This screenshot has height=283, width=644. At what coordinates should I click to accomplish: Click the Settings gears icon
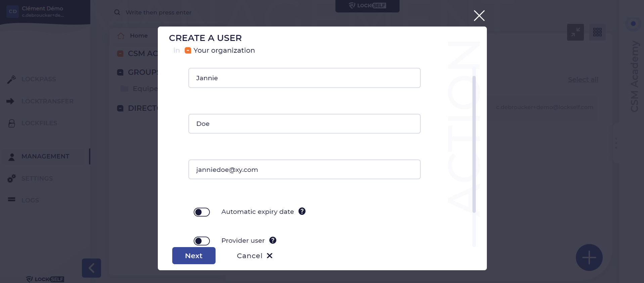coord(11,178)
